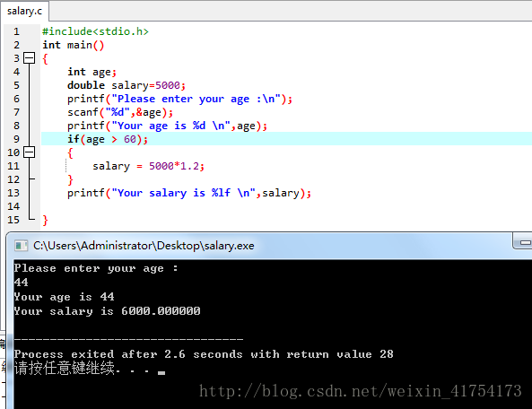Switch to the salary.c editor tab
The width and height of the screenshot is (532, 409).
[24, 11]
